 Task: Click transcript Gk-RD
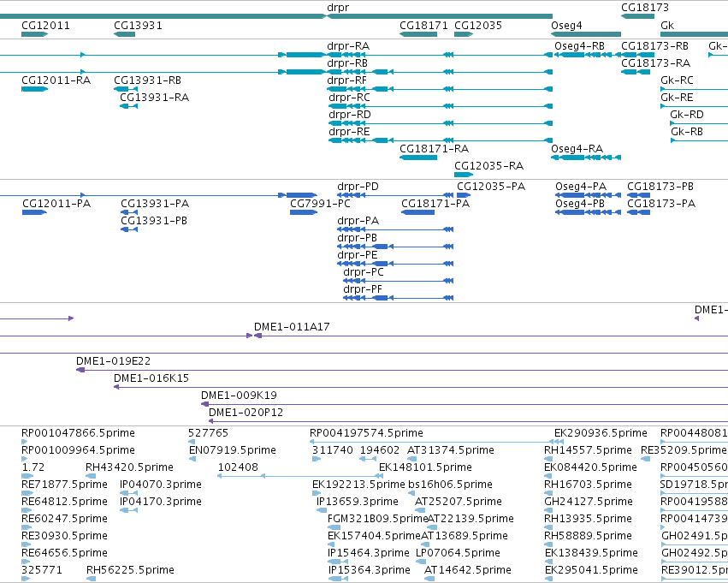coord(686,115)
